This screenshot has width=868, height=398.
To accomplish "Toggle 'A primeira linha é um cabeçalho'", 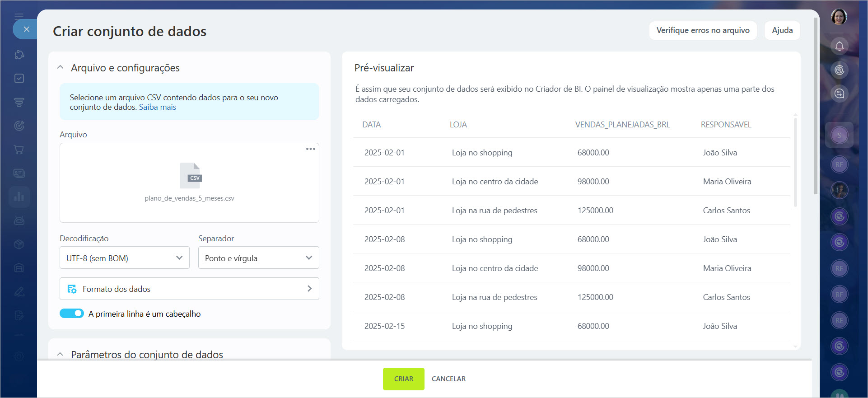I will (72, 314).
